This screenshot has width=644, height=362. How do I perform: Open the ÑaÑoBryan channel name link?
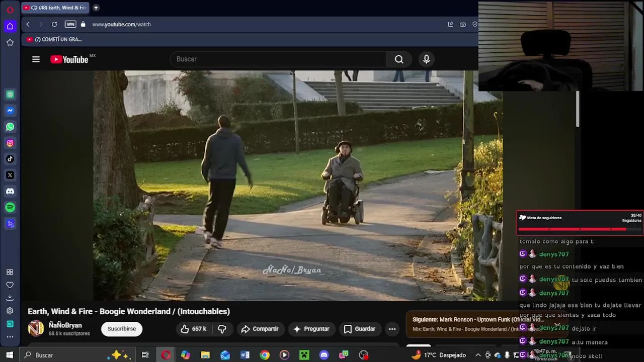coord(65,325)
